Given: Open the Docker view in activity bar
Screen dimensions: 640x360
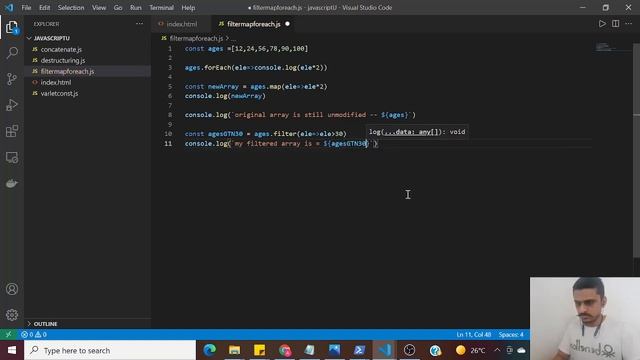Looking at the screenshot, I should 12,183.
